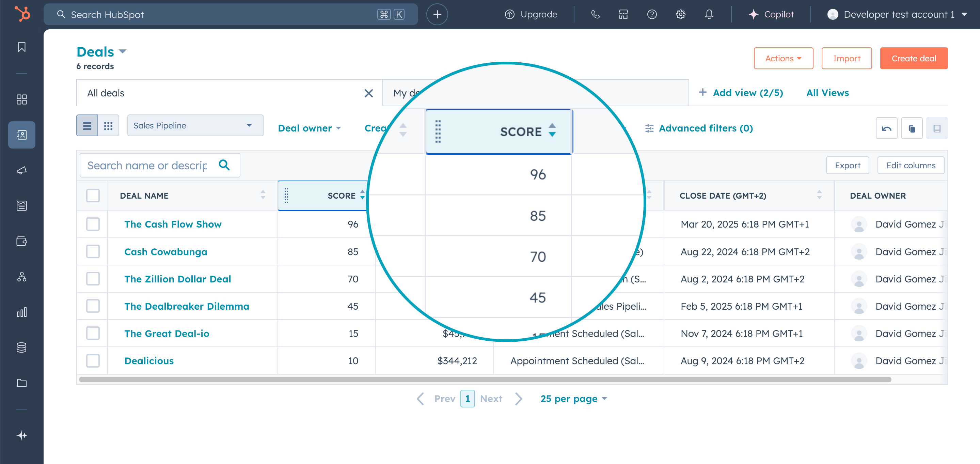
Task: Open the Library folder icon in sidebar
Action: click(22, 383)
